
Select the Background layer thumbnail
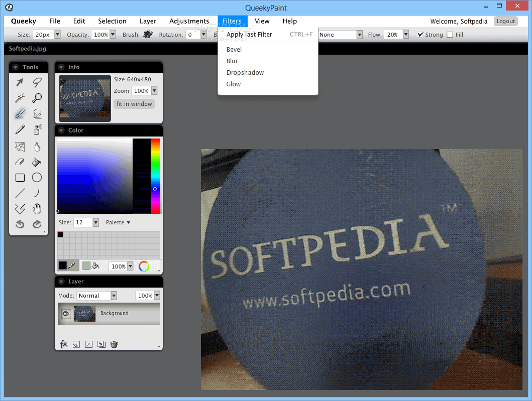pyautogui.click(x=84, y=314)
